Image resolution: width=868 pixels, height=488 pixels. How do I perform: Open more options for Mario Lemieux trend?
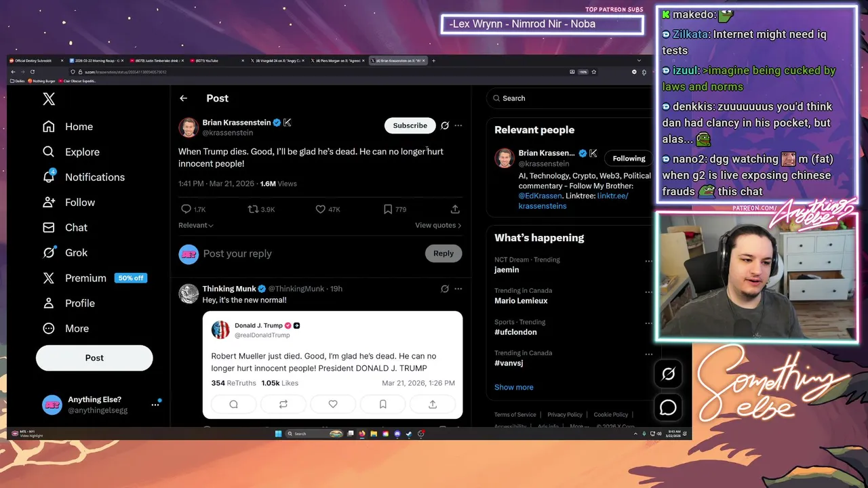pyautogui.click(x=648, y=292)
